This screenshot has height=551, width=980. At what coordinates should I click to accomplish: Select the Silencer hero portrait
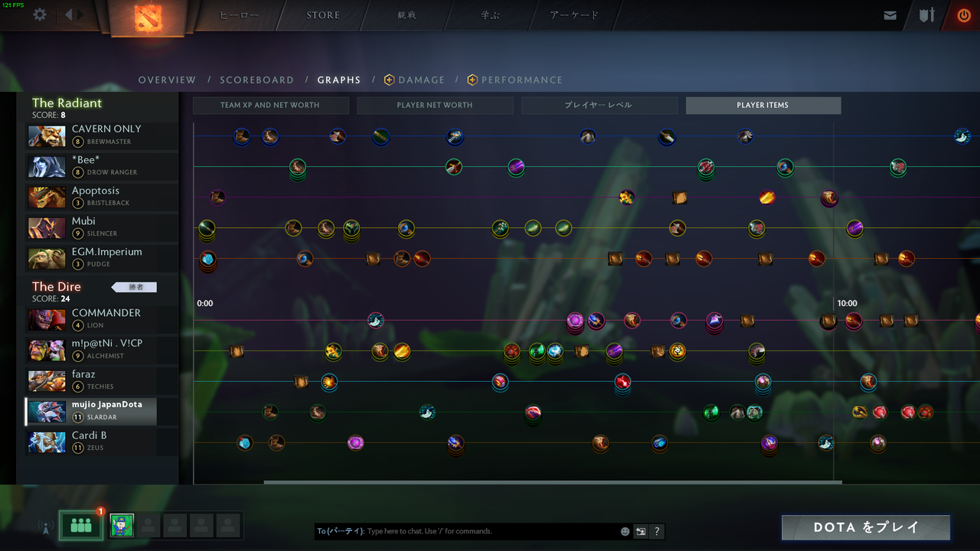coord(47,227)
